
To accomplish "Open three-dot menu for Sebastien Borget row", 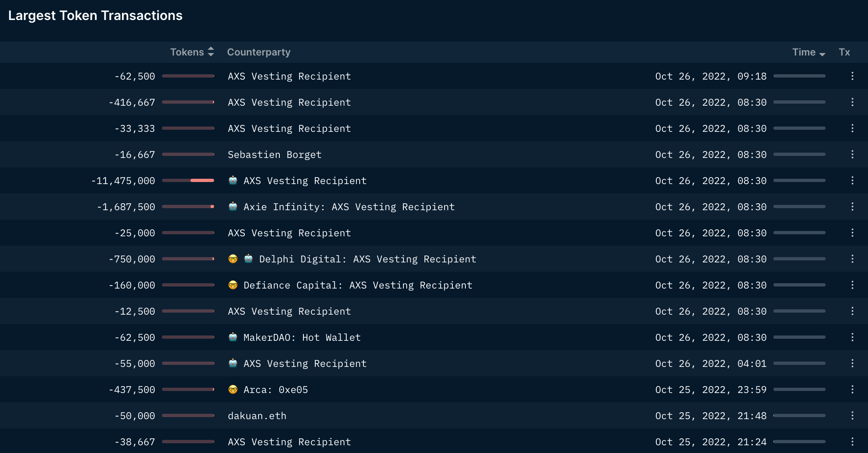I will point(852,154).
